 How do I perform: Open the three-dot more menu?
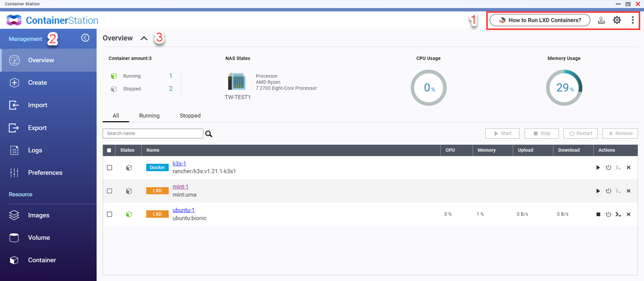(633, 20)
